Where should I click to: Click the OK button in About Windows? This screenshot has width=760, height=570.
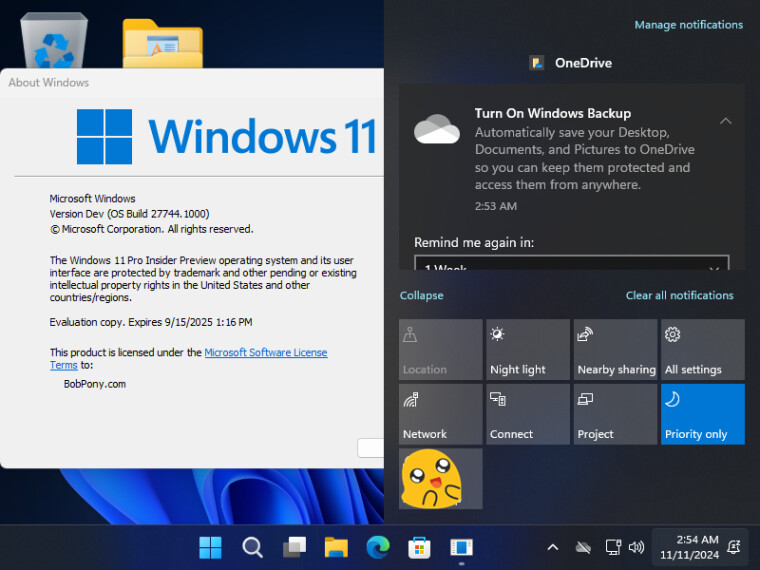click(371, 448)
